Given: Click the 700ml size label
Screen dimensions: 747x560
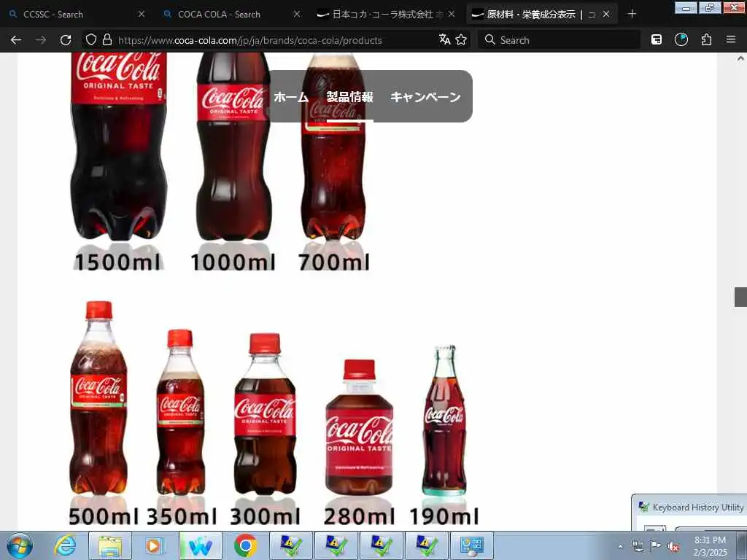Looking at the screenshot, I should point(334,262).
